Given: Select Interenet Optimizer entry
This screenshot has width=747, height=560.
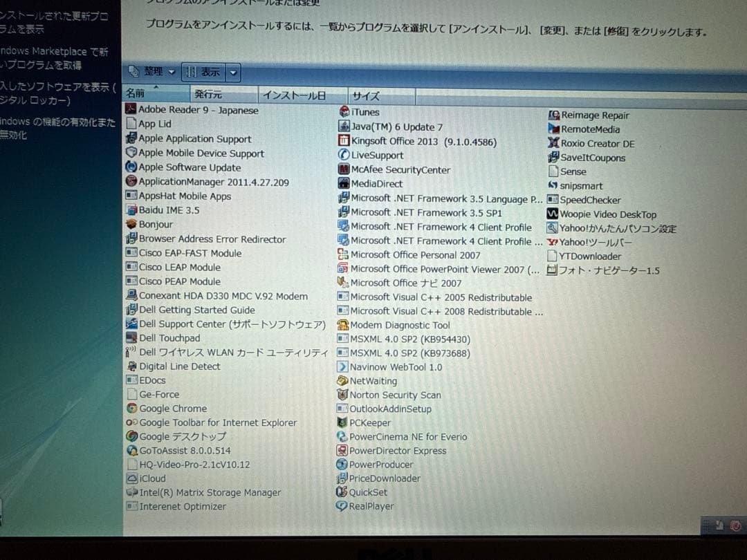Looking at the screenshot, I should [x=177, y=506].
